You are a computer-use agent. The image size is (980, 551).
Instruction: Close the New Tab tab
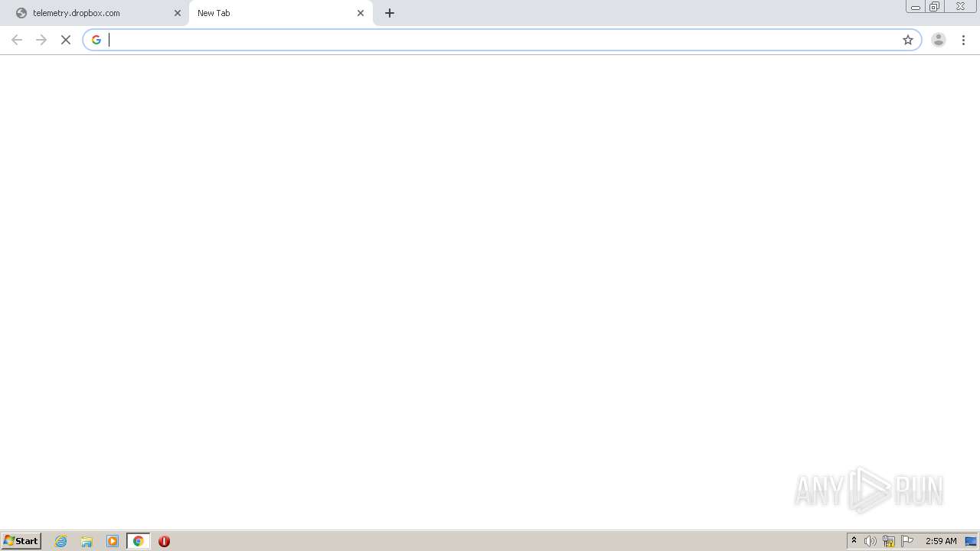pos(361,13)
